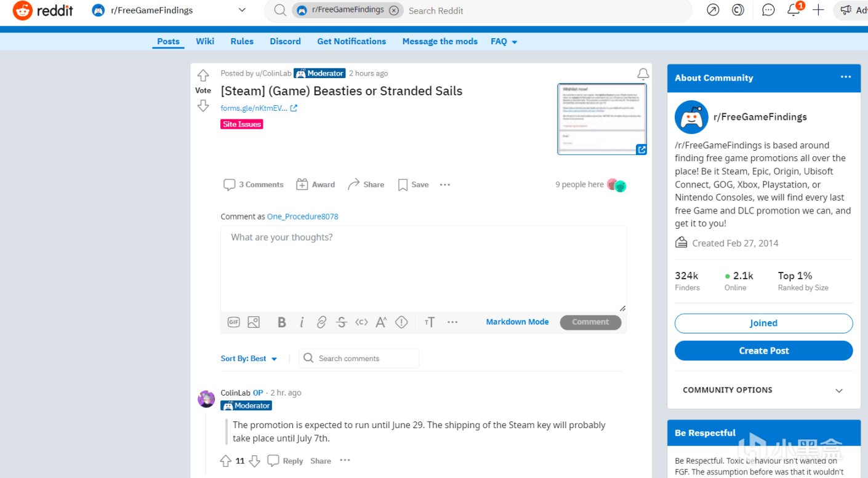Click the plus create post icon in header
The image size is (868, 478).
[818, 10]
